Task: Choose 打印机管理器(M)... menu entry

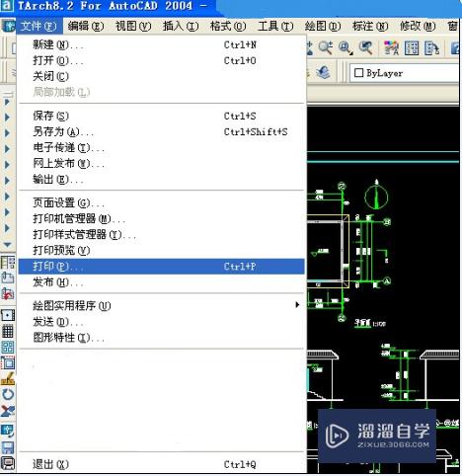Action: (161, 218)
